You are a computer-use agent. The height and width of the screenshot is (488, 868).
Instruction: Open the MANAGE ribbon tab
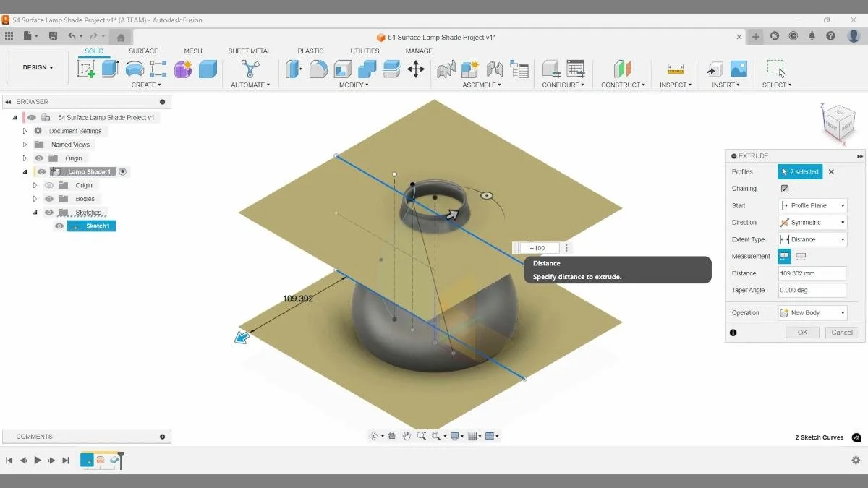pyautogui.click(x=418, y=51)
